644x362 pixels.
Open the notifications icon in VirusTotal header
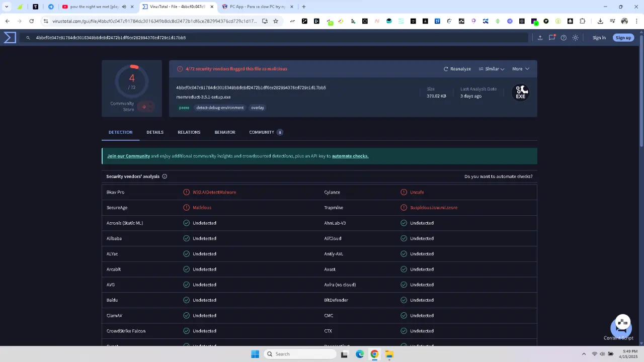[552, 38]
